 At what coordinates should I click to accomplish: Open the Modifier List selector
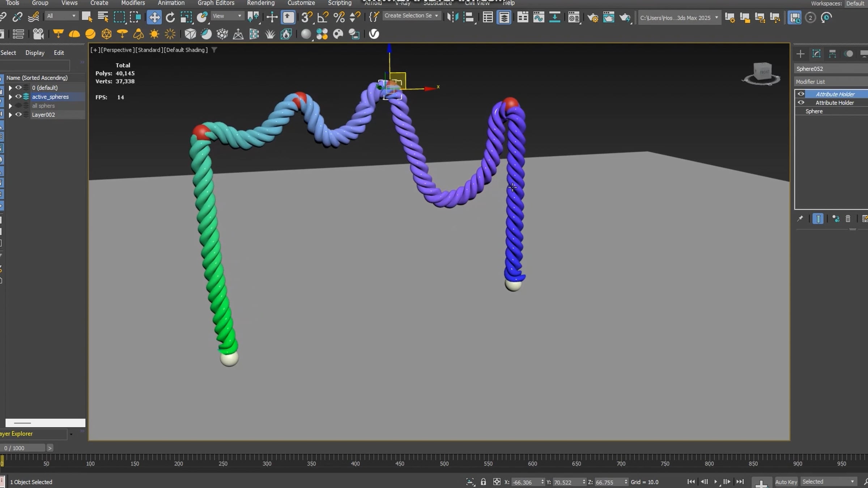coord(831,82)
